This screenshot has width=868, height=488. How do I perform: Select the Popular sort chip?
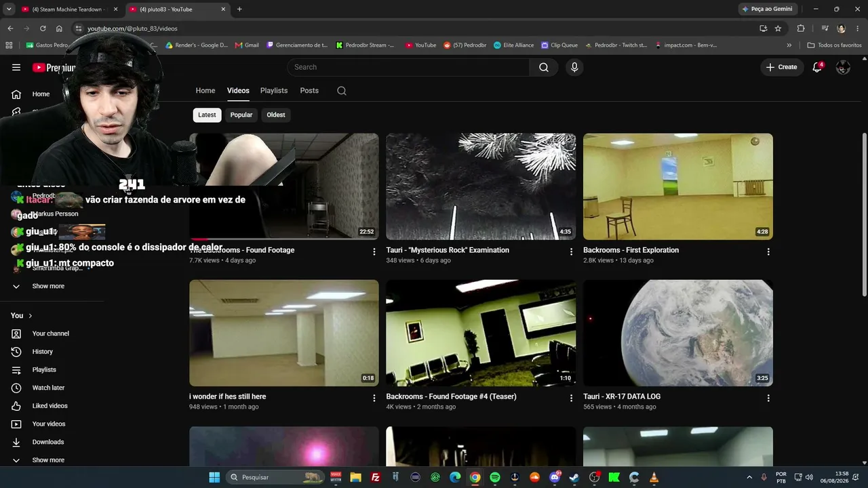coord(241,115)
